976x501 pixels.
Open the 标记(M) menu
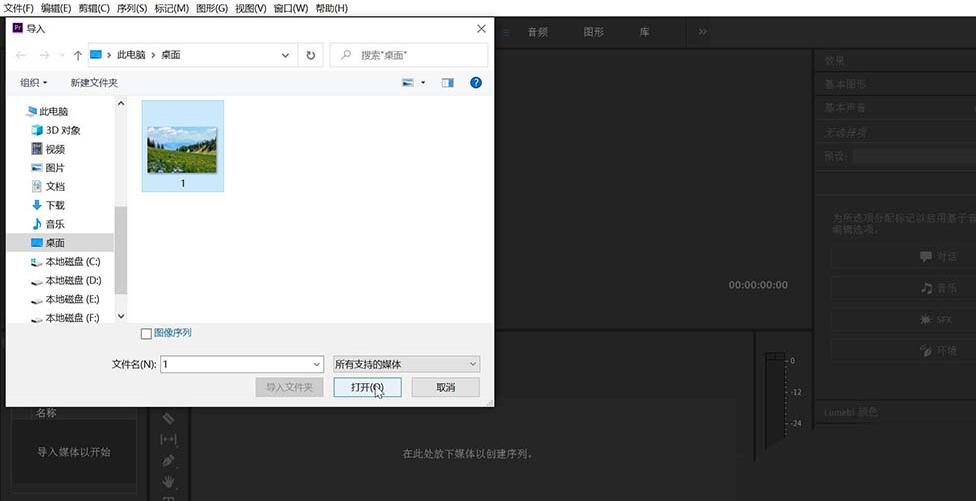click(x=171, y=8)
